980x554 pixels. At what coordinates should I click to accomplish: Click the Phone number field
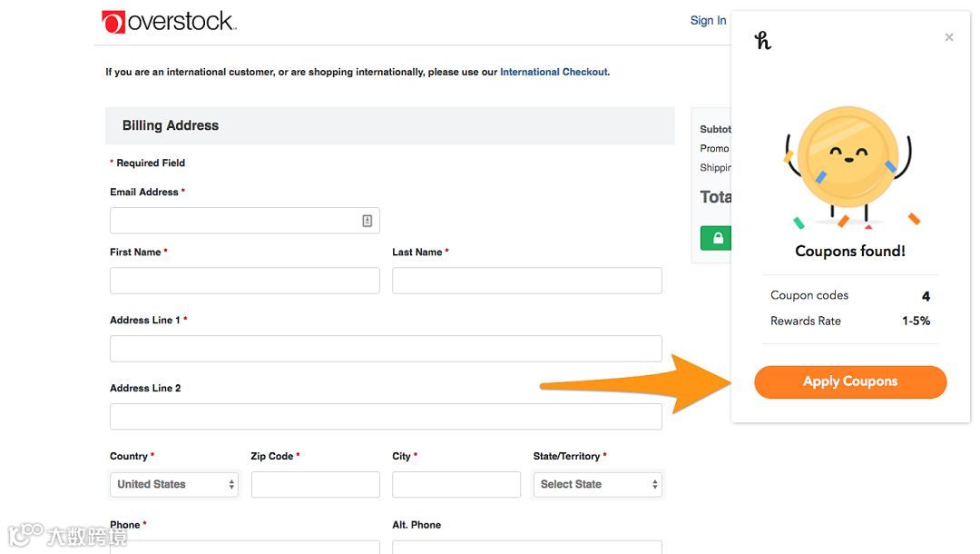tap(244, 547)
